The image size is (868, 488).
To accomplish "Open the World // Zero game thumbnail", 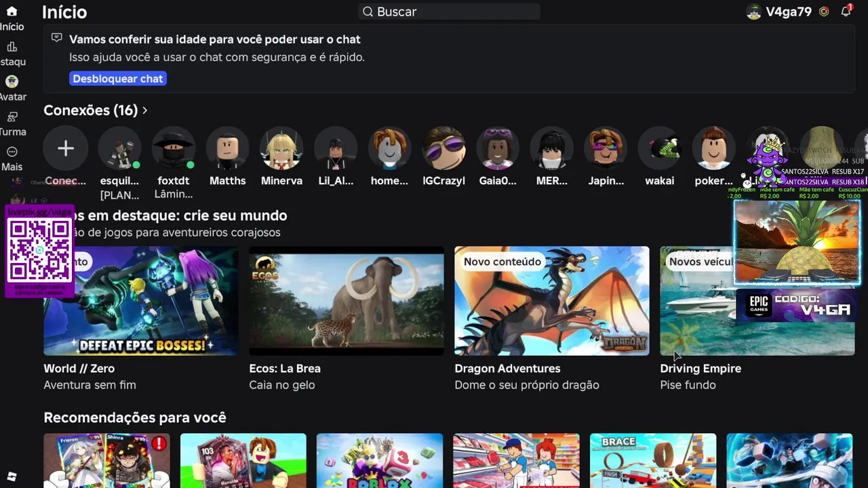I will [141, 301].
